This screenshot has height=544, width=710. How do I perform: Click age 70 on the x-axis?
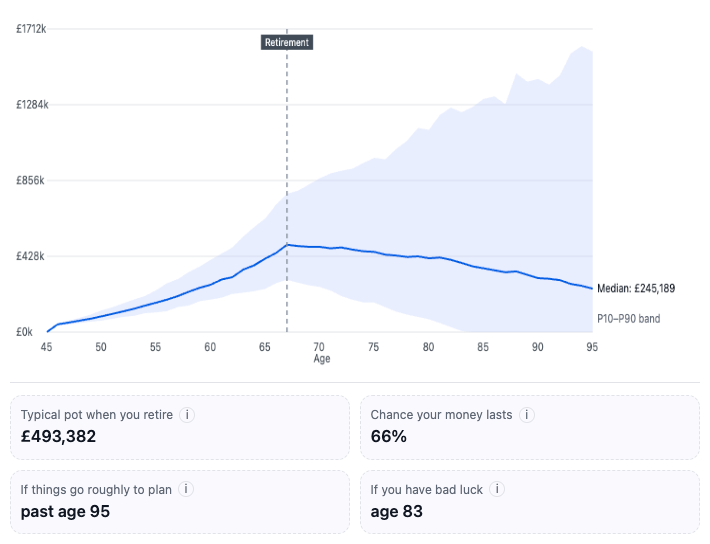coord(319,347)
